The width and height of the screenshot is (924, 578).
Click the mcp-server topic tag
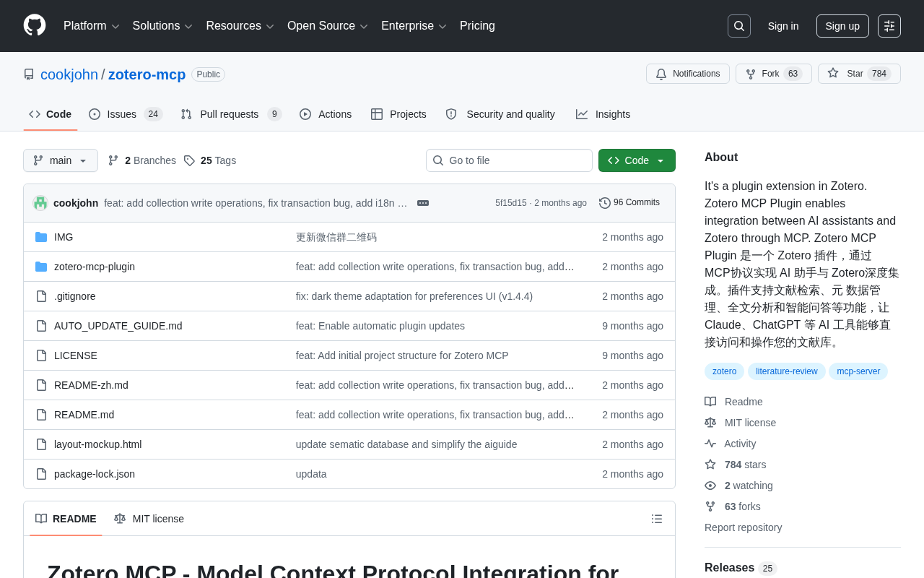(x=858, y=371)
